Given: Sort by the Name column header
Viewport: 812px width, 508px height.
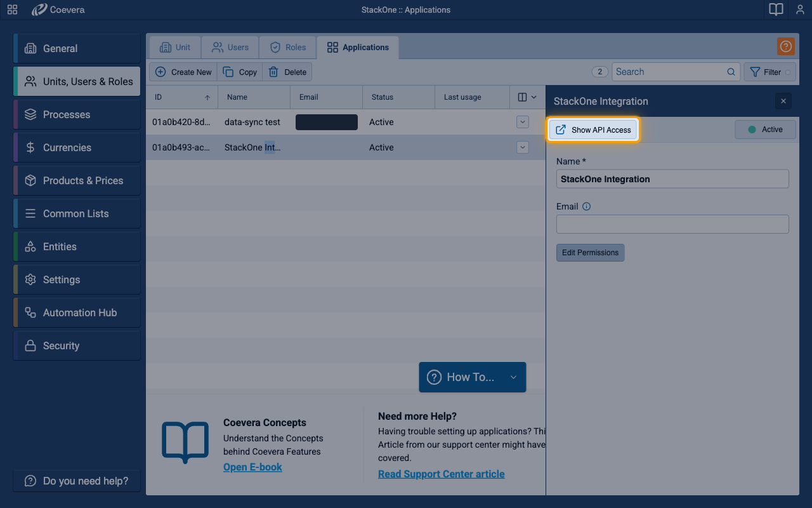Looking at the screenshot, I should pyautogui.click(x=254, y=97).
